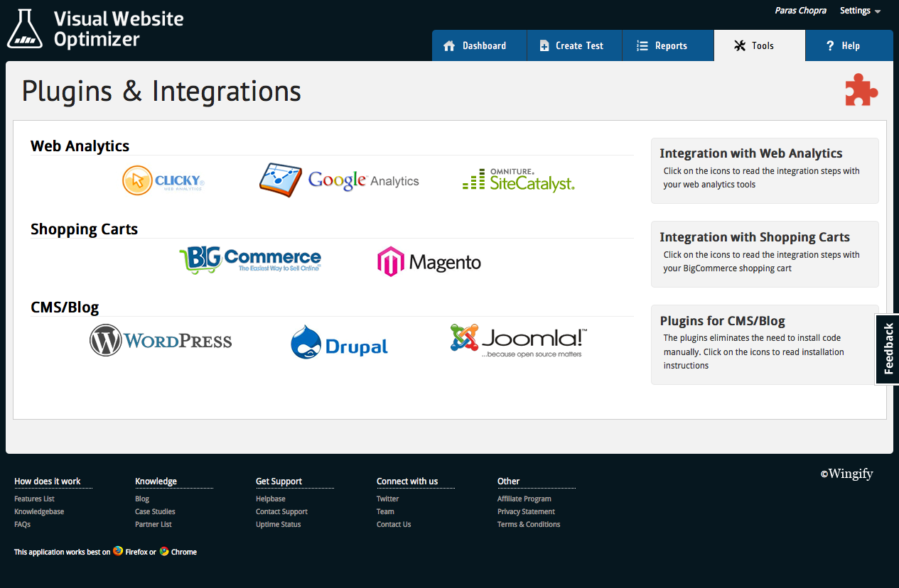
Task: Open the Terms & Conditions footer link
Action: pyautogui.click(x=529, y=524)
